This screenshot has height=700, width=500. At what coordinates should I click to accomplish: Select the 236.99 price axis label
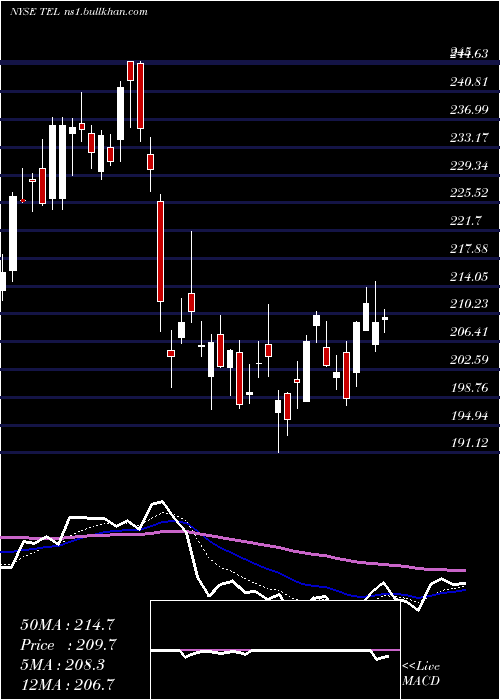click(469, 110)
